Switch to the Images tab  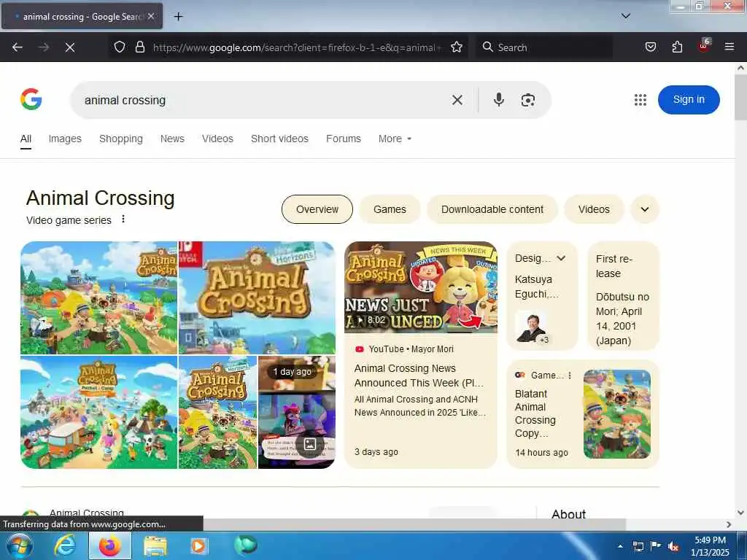pyautogui.click(x=65, y=139)
